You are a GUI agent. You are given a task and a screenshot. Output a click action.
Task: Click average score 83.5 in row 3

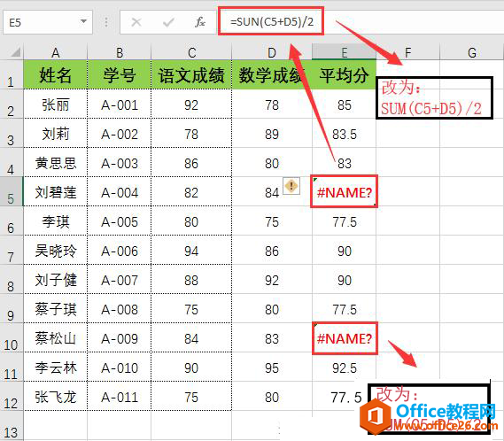pyautogui.click(x=344, y=134)
